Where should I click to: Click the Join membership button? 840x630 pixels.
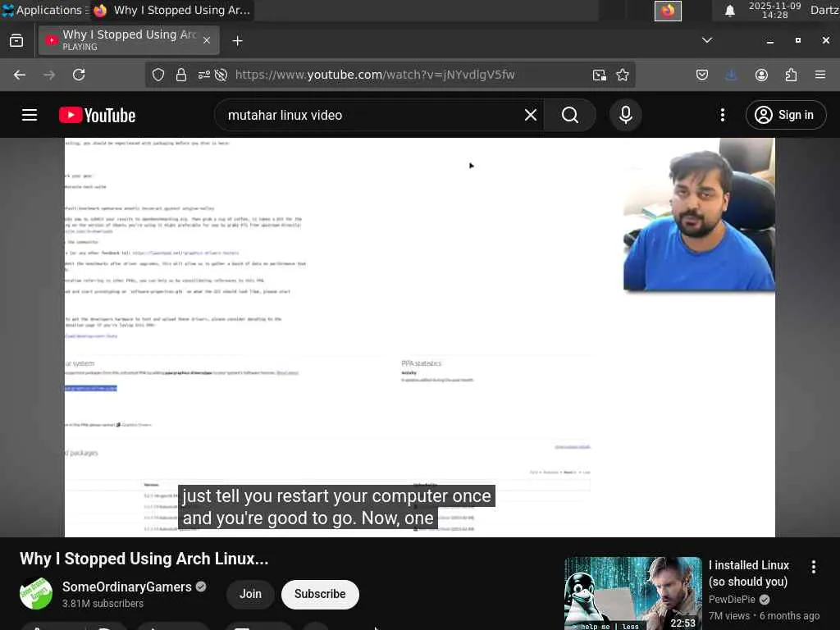click(250, 594)
